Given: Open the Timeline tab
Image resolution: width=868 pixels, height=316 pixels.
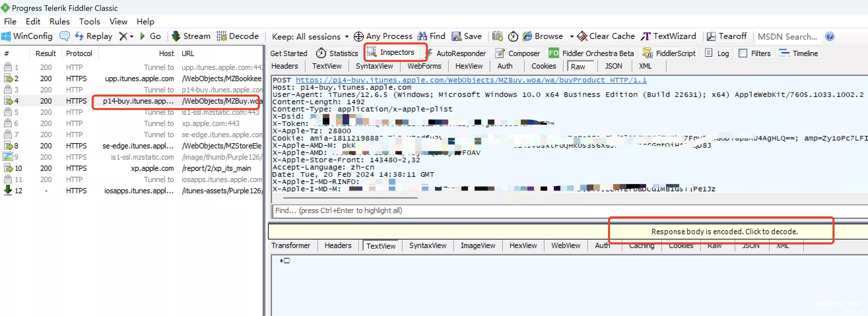Looking at the screenshot, I should click(799, 53).
